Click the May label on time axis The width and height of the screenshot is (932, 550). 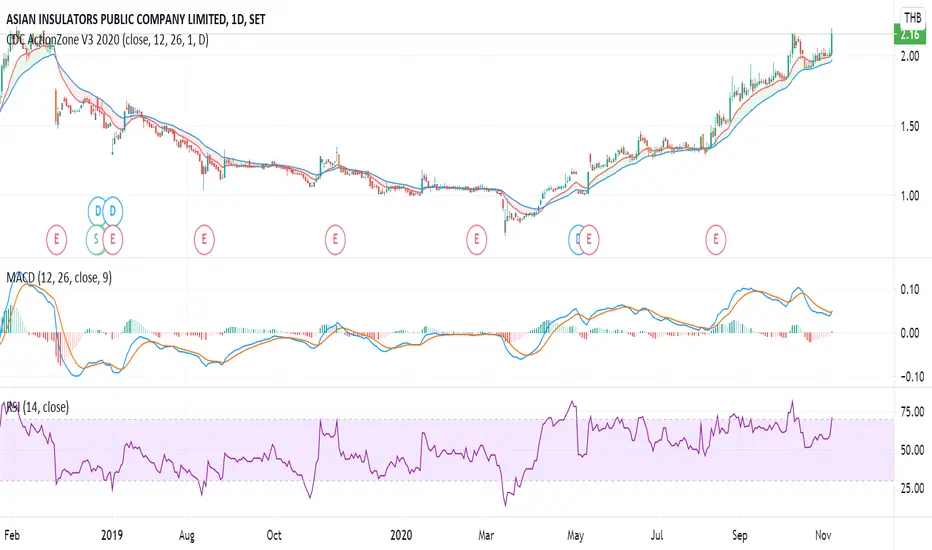(x=575, y=536)
